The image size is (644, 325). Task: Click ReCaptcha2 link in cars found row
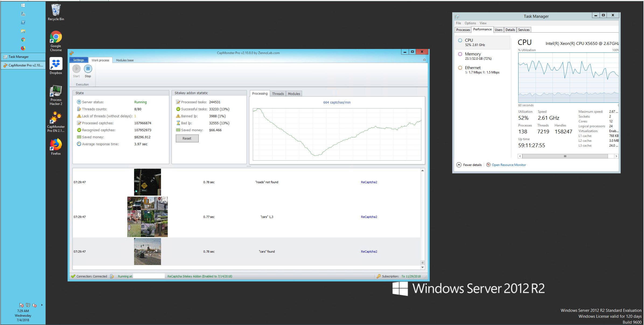pyautogui.click(x=369, y=252)
